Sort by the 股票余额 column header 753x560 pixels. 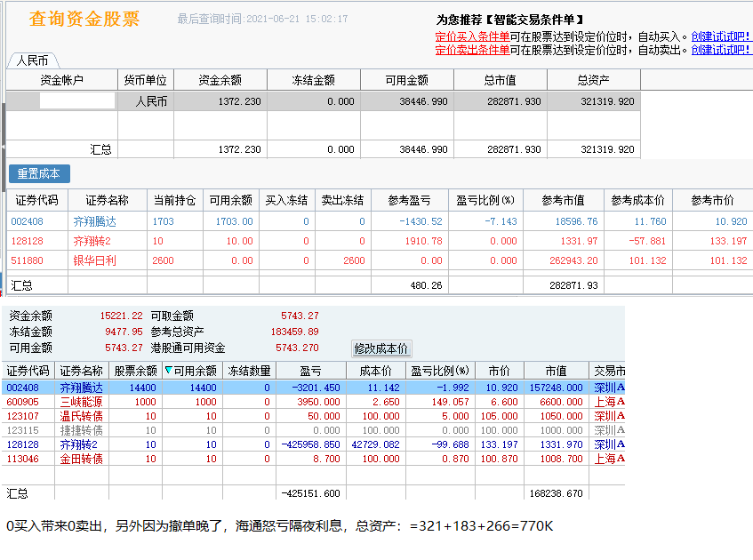(135, 371)
